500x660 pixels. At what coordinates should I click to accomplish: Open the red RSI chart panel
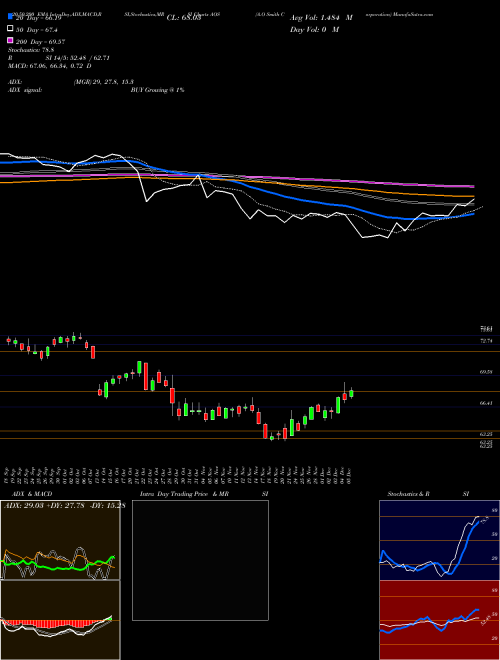click(439, 620)
